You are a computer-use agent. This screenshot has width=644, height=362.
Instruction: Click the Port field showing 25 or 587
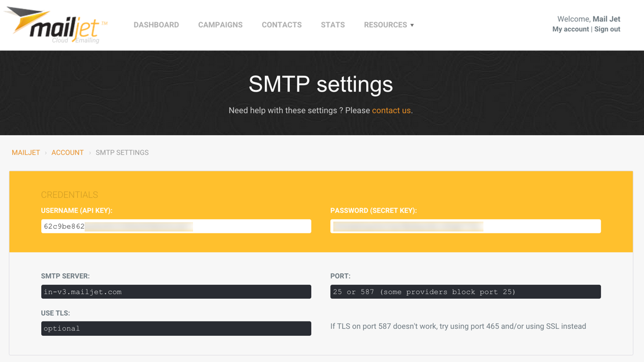(x=465, y=292)
